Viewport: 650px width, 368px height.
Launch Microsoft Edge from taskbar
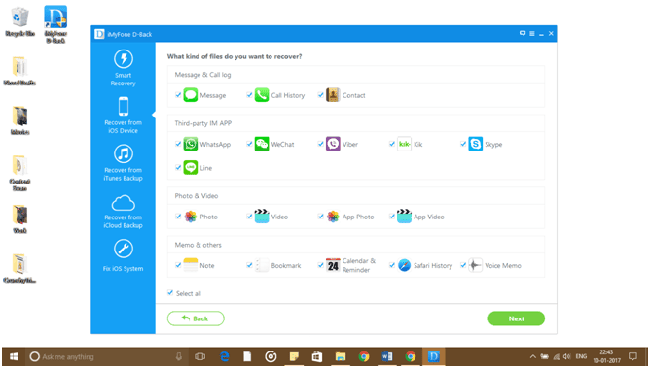(x=225, y=356)
